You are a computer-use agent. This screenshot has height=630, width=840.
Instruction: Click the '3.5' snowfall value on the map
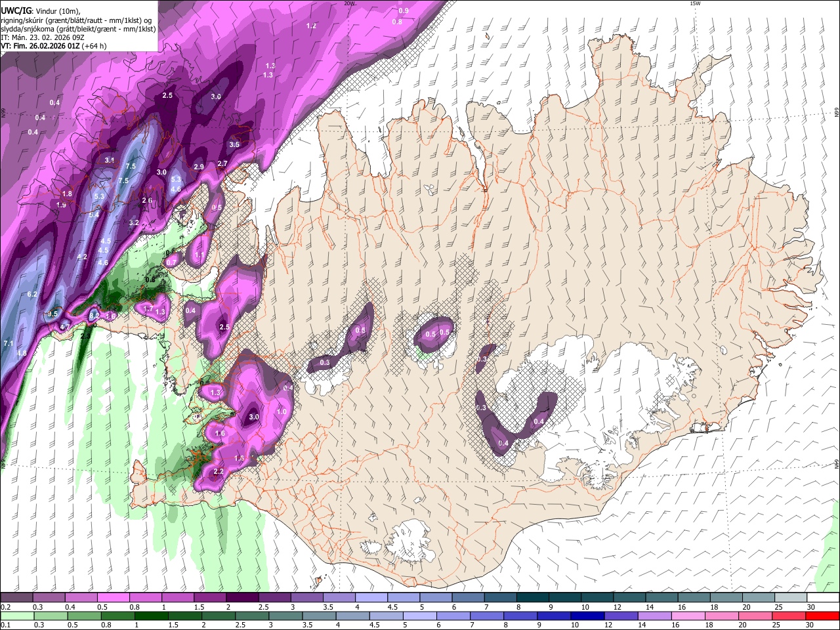click(x=234, y=144)
